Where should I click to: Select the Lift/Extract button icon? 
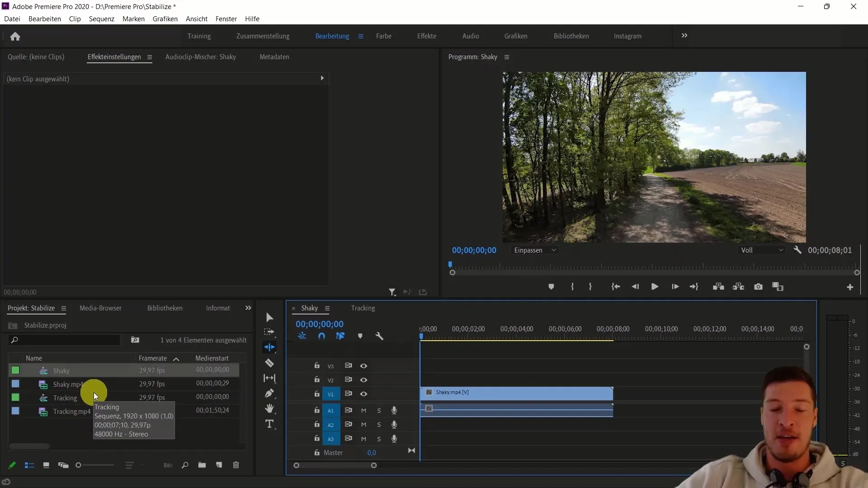[718, 286]
